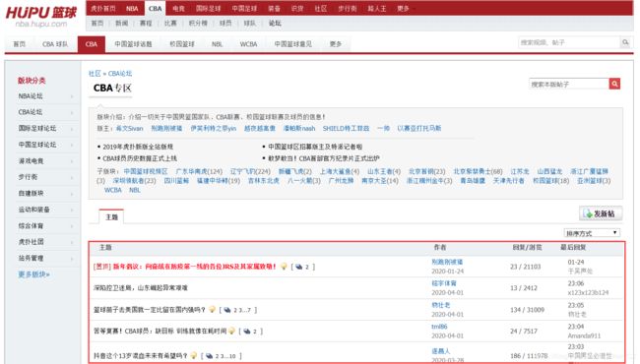Click the 发新帖 new post button
640x364 pixels.
click(x=601, y=213)
